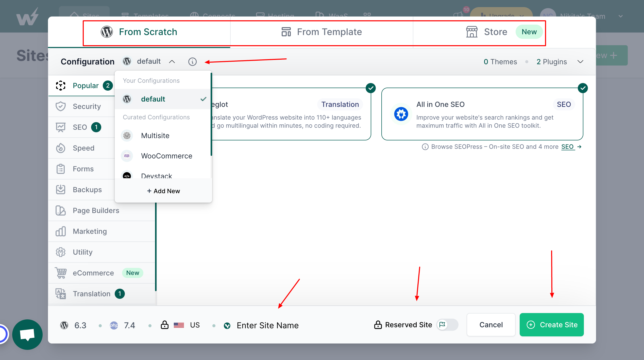Deselect the All in One SEO plugin checkmark
This screenshot has width=644, height=360.
click(583, 88)
